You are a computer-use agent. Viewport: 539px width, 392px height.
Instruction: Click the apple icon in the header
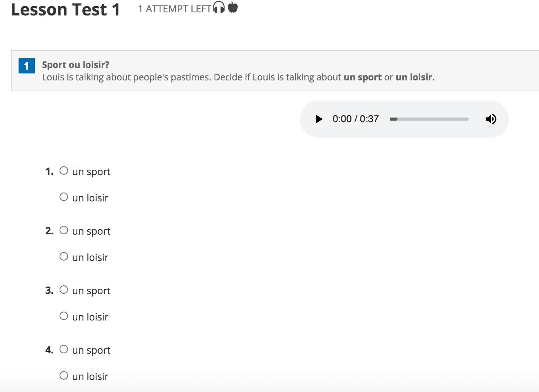(x=233, y=7)
